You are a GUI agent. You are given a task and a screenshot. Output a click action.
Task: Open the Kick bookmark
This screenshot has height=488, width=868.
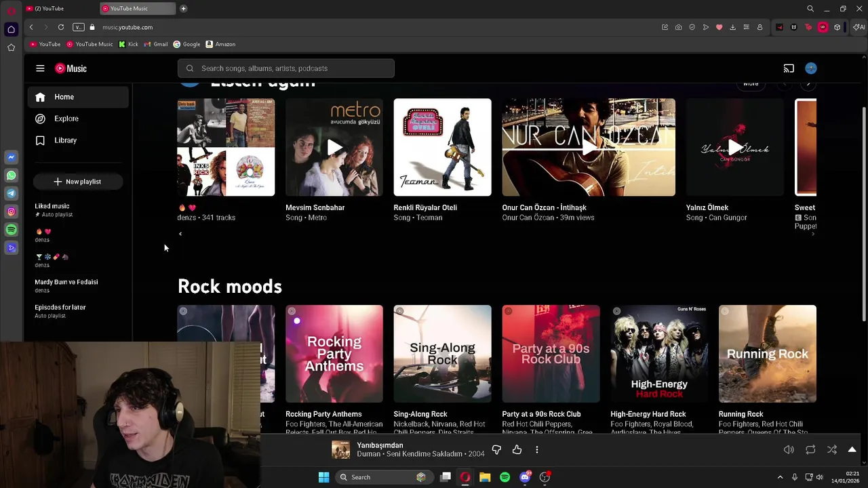(x=128, y=44)
